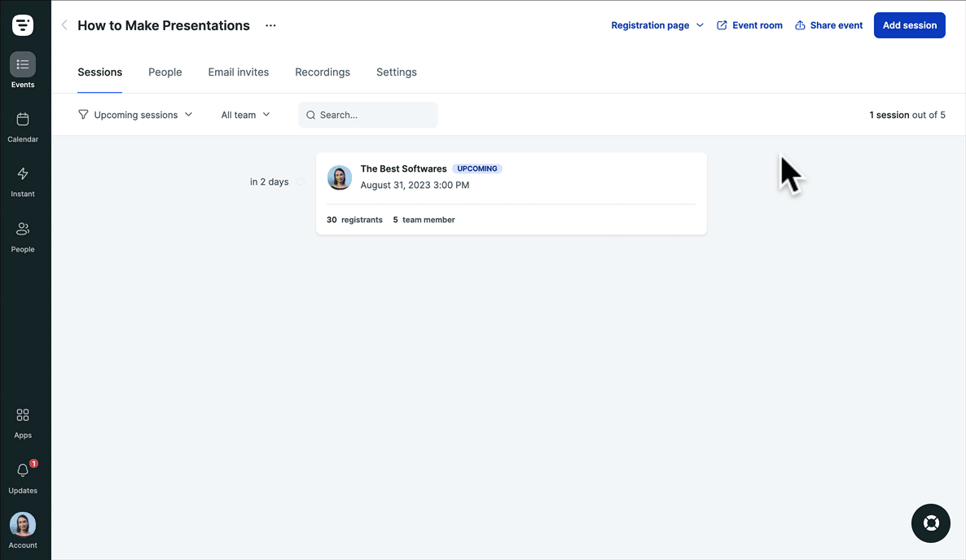Focus the Search sessions input field
Screen dimensions: 966x560
368,115
